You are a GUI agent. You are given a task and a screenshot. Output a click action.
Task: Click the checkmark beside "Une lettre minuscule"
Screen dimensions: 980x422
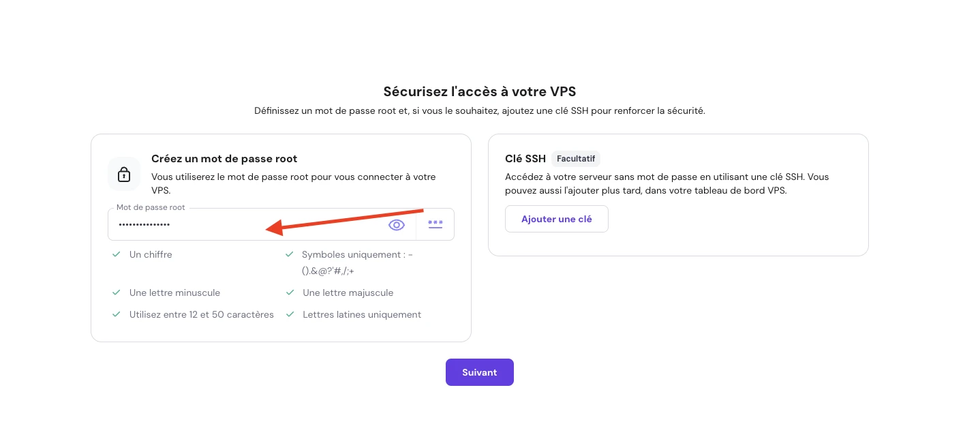117,292
